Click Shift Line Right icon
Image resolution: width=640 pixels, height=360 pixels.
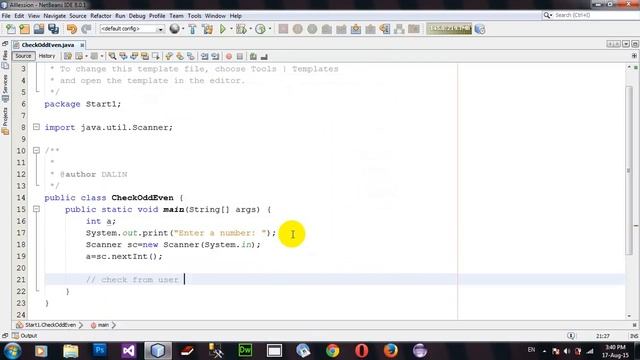[215, 56]
